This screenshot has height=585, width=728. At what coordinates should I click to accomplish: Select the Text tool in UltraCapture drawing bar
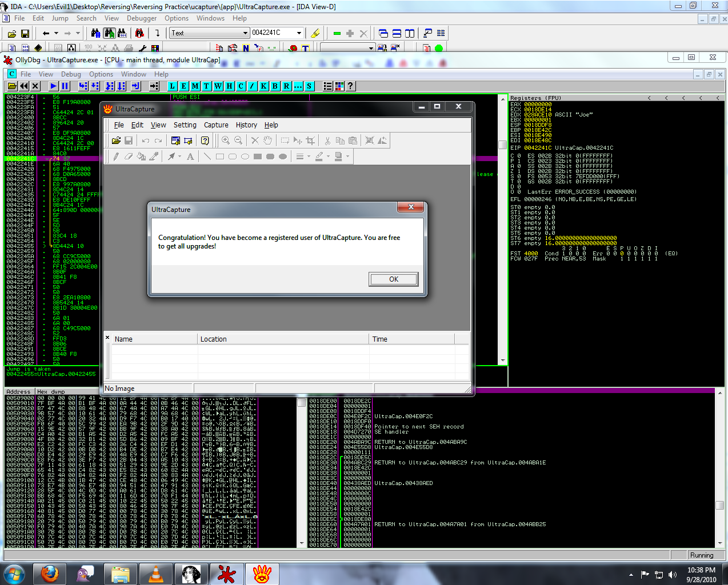[x=190, y=157]
